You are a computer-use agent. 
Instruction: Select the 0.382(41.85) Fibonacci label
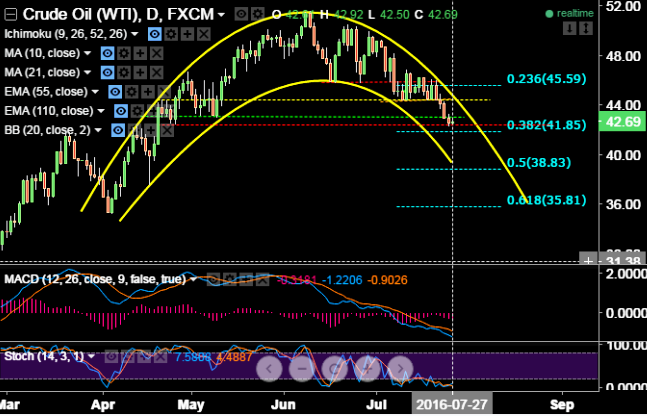[546, 125]
